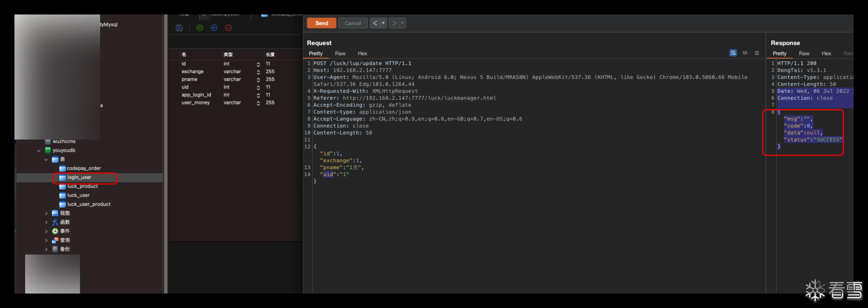This screenshot has height=308, width=868.
Task: Click the login_user table icon
Action: point(62,177)
